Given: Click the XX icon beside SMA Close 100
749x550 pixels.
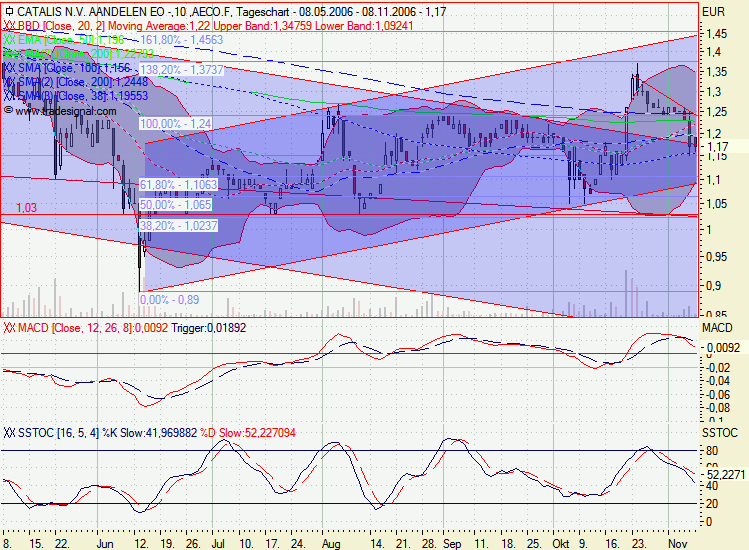Looking at the screenshot, I should point(10,67).
